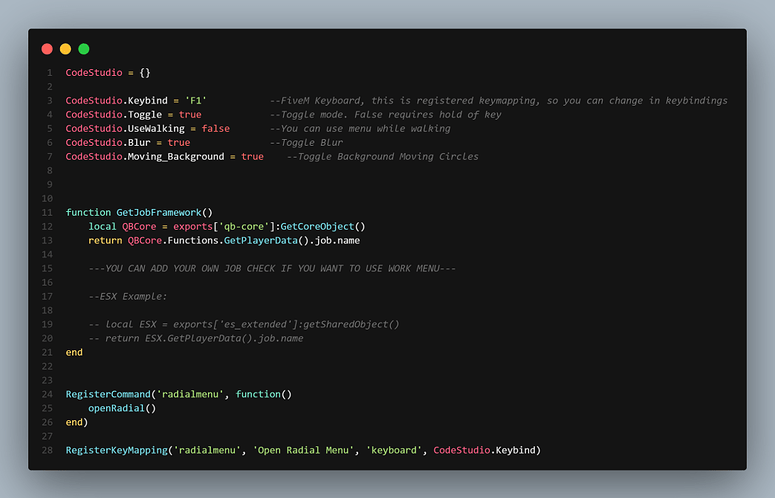Screen dimensions: 775x498
Task: Click the true value of Moving_Background
Action: [x=252, y=156]
